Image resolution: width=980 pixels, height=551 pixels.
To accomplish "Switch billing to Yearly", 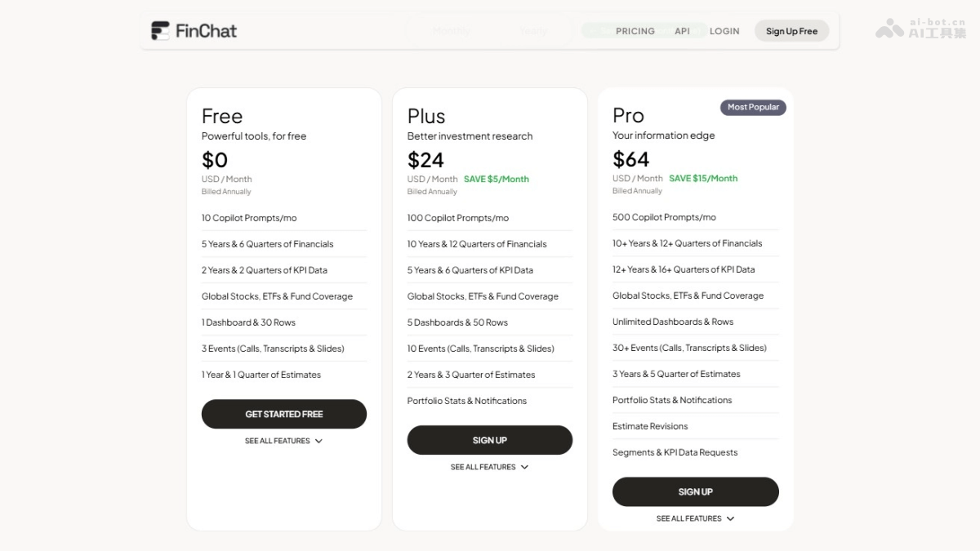I will click(533, 31).
